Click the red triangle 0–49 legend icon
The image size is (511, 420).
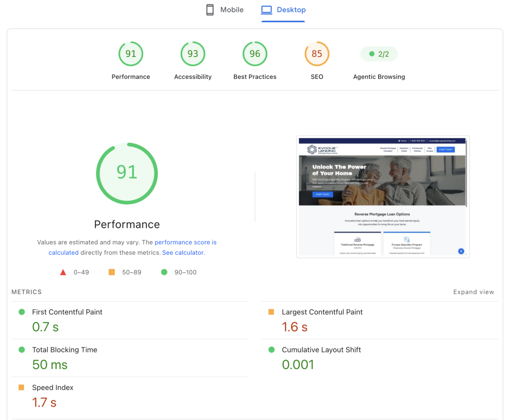tap(63, 272)
